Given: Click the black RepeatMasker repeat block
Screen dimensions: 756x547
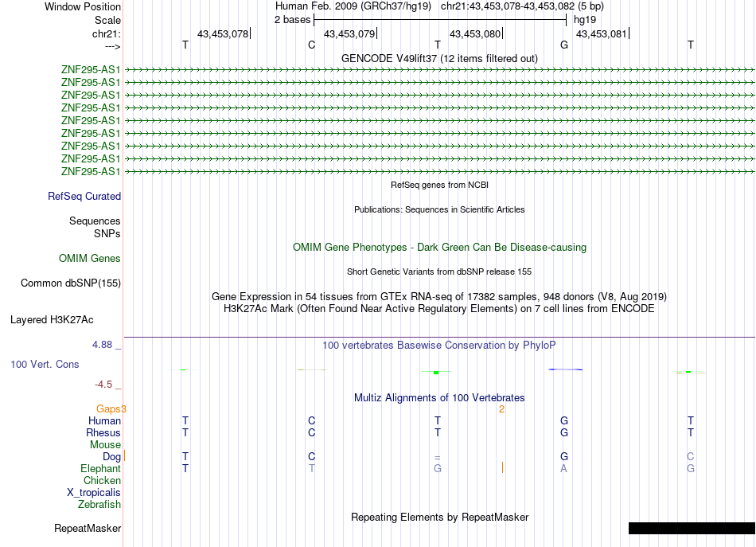Looking at the screenshot, I should pos(692,528).
